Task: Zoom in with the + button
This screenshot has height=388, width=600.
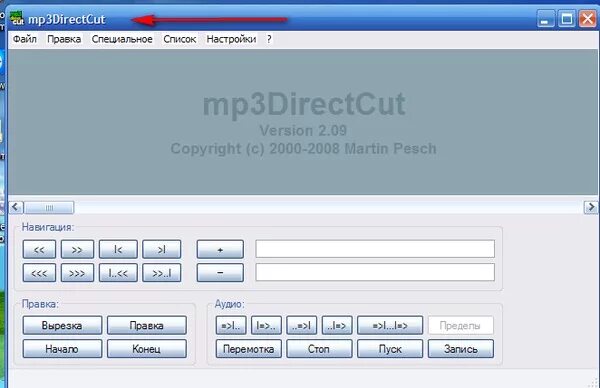Action: (x=220, y=249)
